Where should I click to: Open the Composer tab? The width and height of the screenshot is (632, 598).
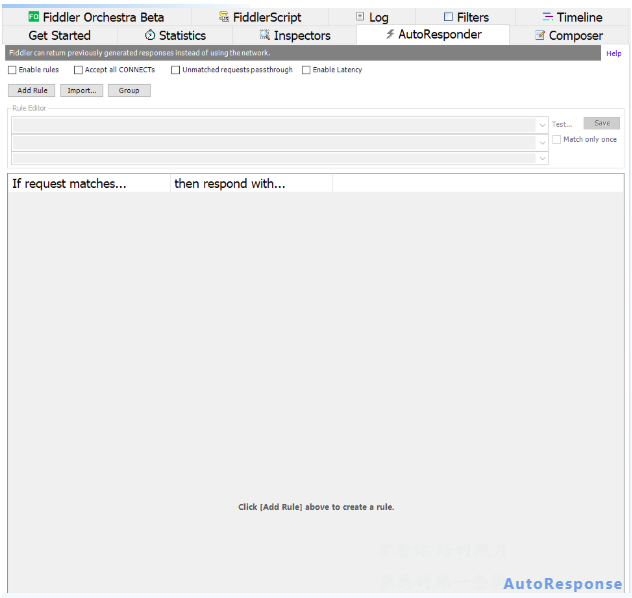point(569,35)
